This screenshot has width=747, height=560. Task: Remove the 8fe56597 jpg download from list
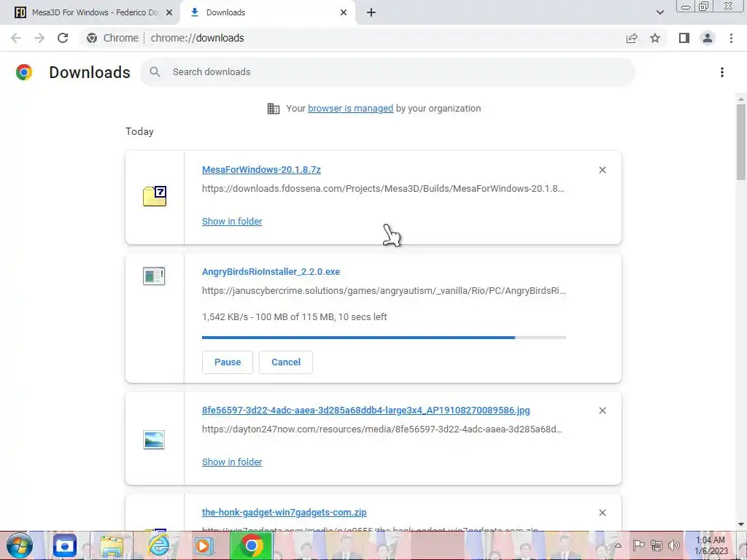[x=602, y=411]
